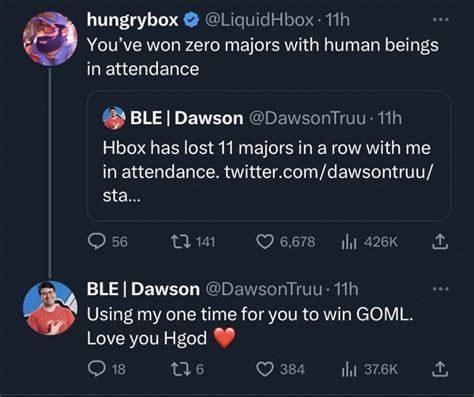Open more options on Dawson's reply
This screenshot has width=474, height=397.
[x=440, y=289]
